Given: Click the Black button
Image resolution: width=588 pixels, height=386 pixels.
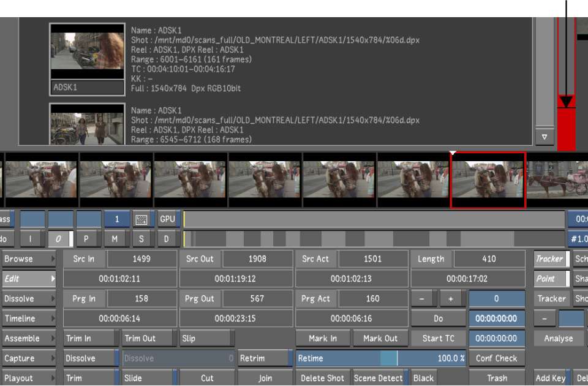Looking at the screenshot, I should point(424,378).
